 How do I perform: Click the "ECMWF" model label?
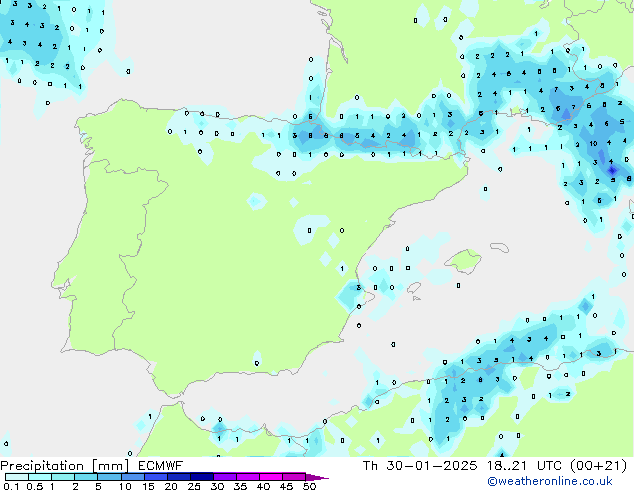click(x=160, y=466)
